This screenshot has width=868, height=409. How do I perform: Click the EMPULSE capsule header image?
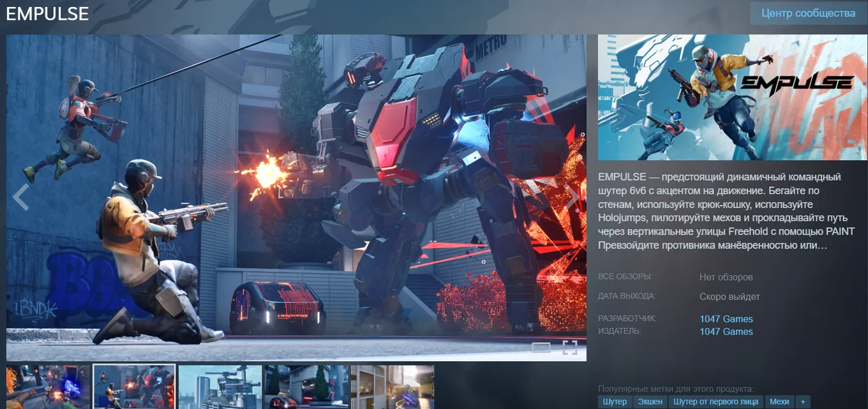[x=733, y=97]
